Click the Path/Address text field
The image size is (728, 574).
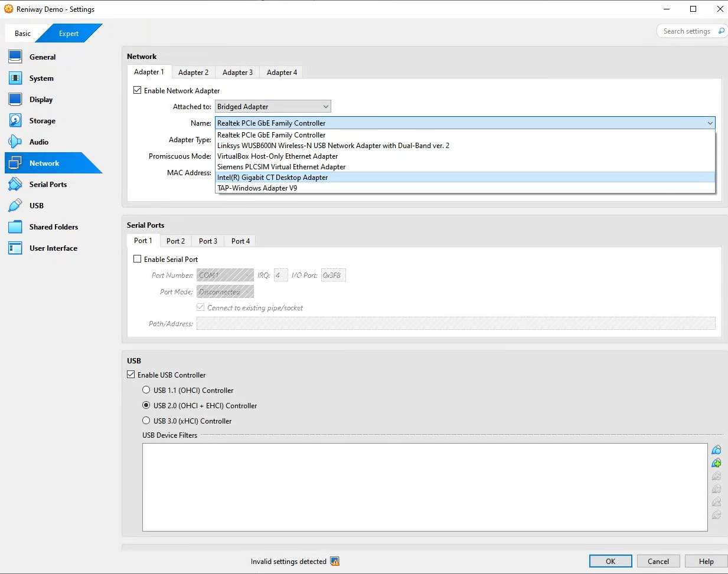pos(456,323)
